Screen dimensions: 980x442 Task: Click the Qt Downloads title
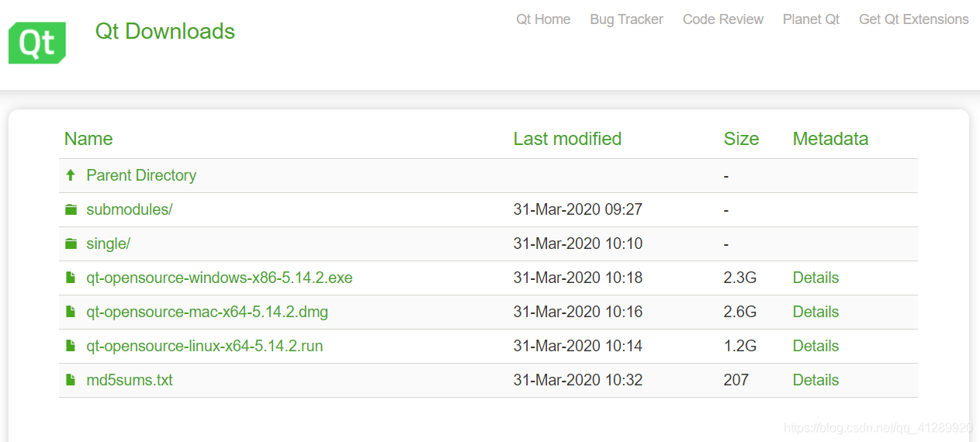[x=165, y=31]
